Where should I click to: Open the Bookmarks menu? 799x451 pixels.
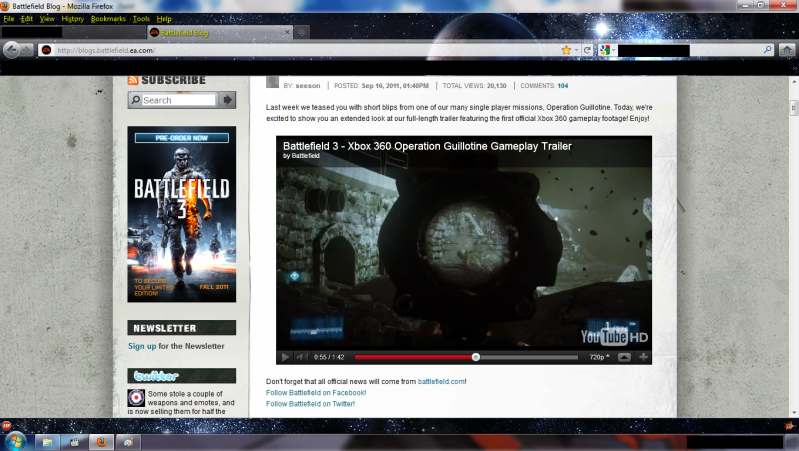coord(108,19)
